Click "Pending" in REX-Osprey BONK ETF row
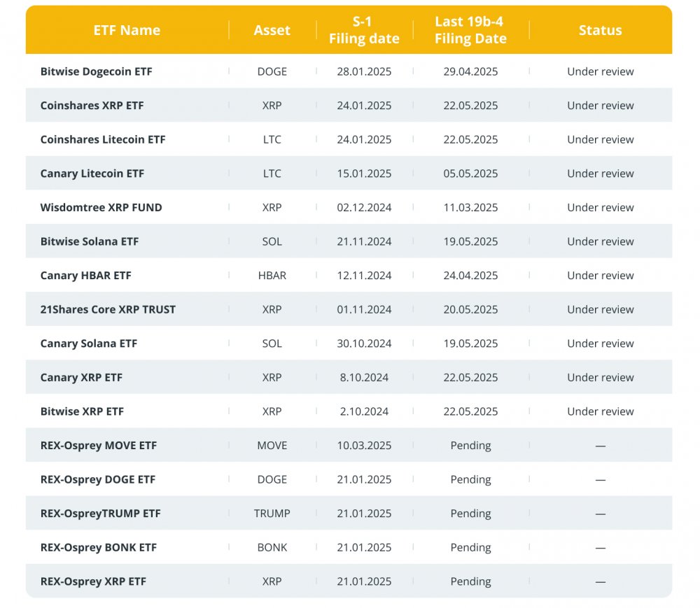Screen dimensions: 700x608 (470, 547)
